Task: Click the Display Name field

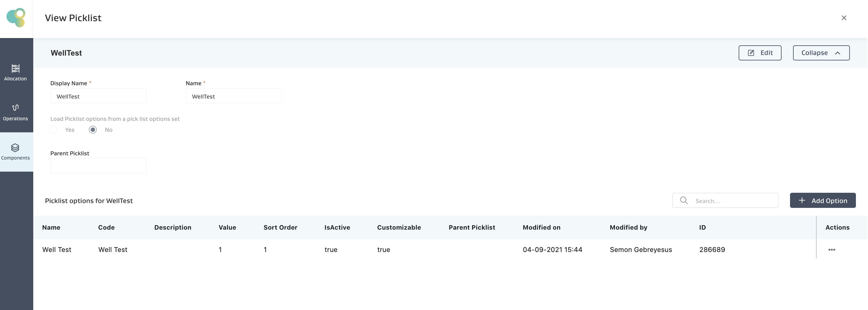Action: (99, 96)
